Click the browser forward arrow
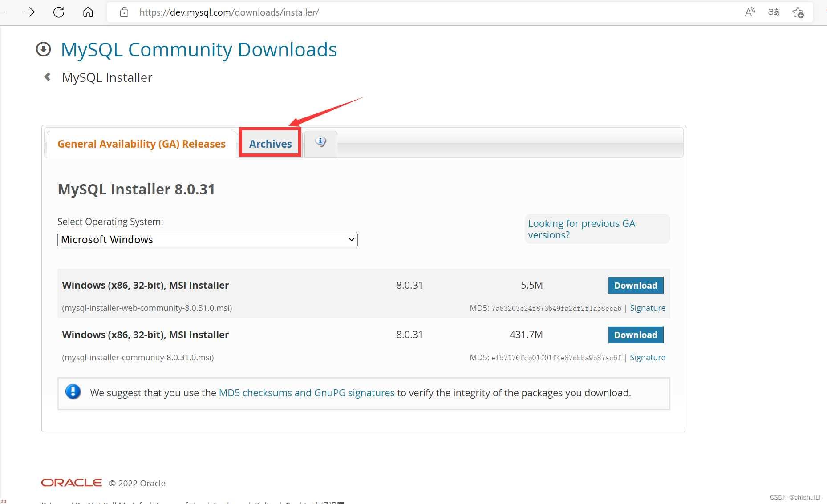 tap(29, 12)
